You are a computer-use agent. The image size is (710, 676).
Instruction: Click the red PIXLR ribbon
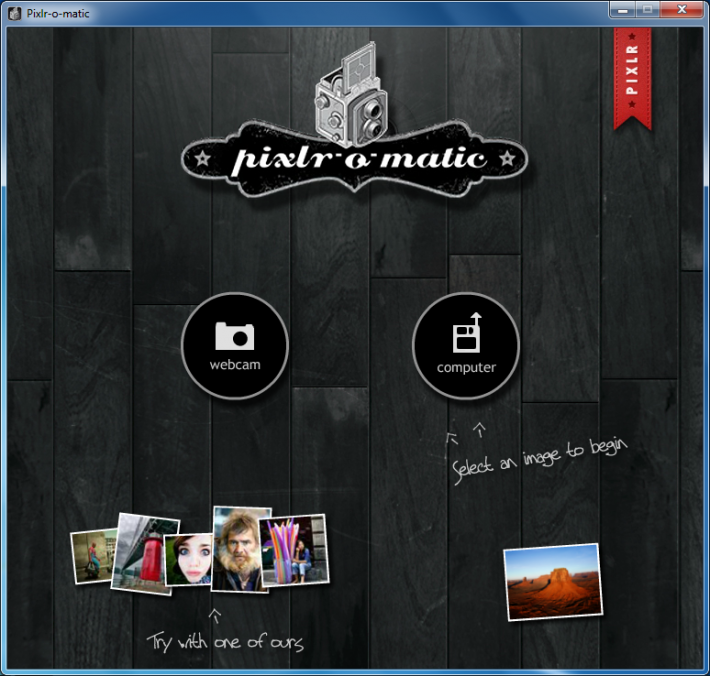point(632,79)
